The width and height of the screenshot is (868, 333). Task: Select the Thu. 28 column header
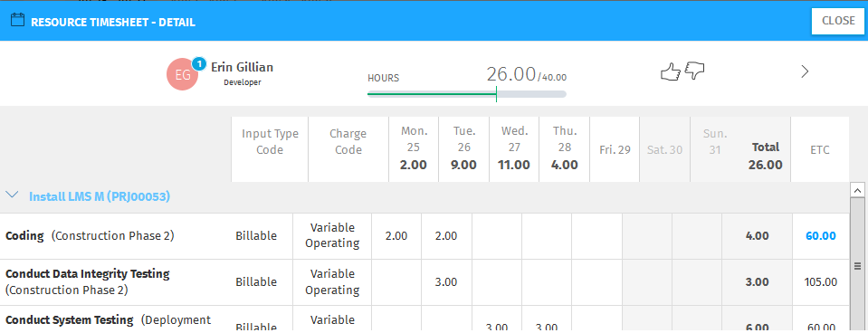(x=565, y=149)
